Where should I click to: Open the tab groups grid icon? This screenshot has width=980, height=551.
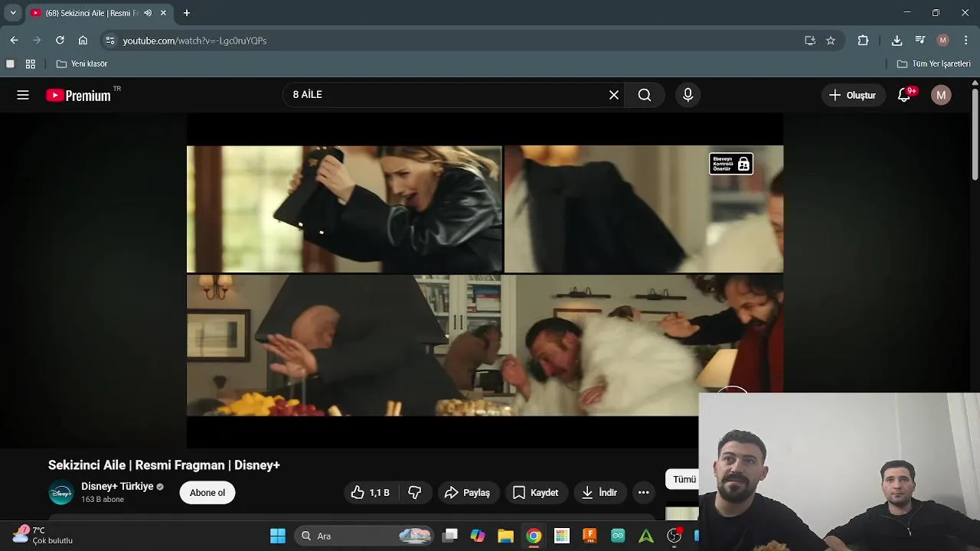31,64
